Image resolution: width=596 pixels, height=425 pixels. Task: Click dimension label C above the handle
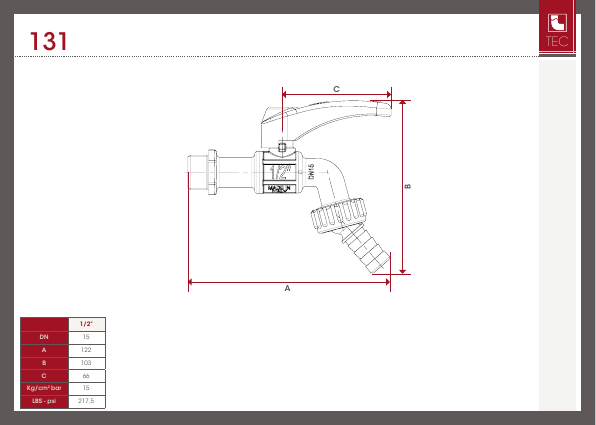click(x=336, y=89)
